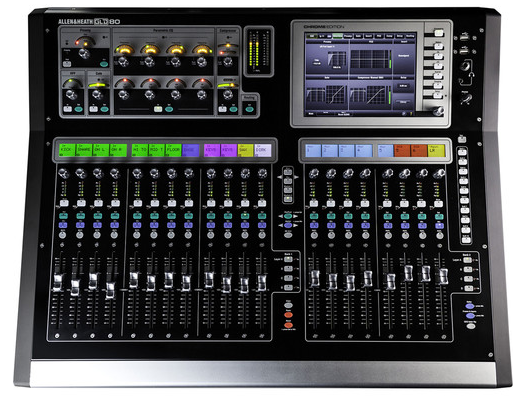The width and height of the screenshot is (530, 403).
Task: Tap the PEQ graph on the touchscreen
Action: pos(370,59)
